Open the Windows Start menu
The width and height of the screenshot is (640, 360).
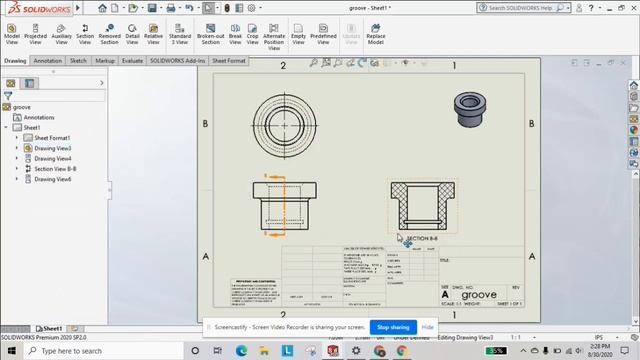point(11,351)
